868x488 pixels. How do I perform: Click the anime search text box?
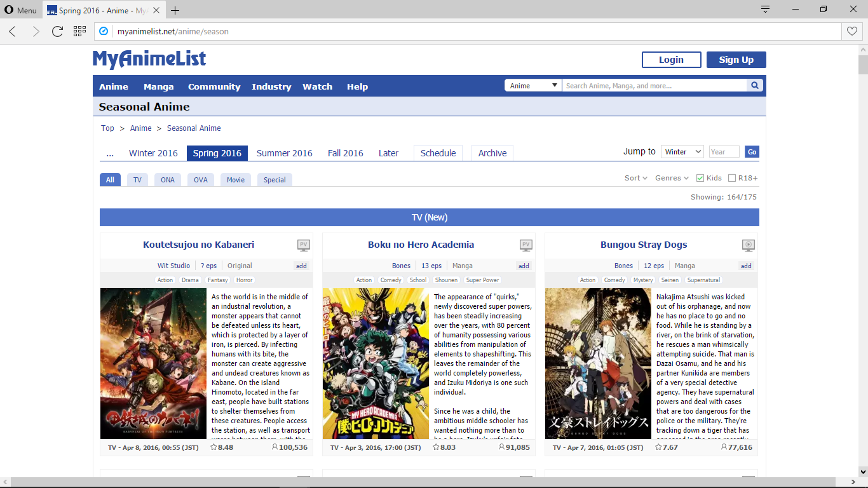(x=654, y=85)
